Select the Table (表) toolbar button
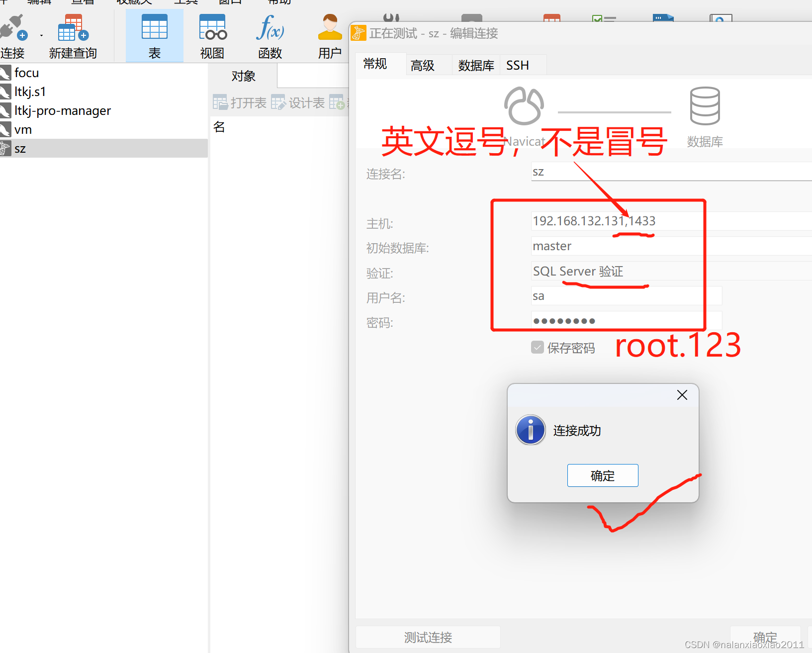The height and width of the screenshot is (653, 812). tap(155, 36)
